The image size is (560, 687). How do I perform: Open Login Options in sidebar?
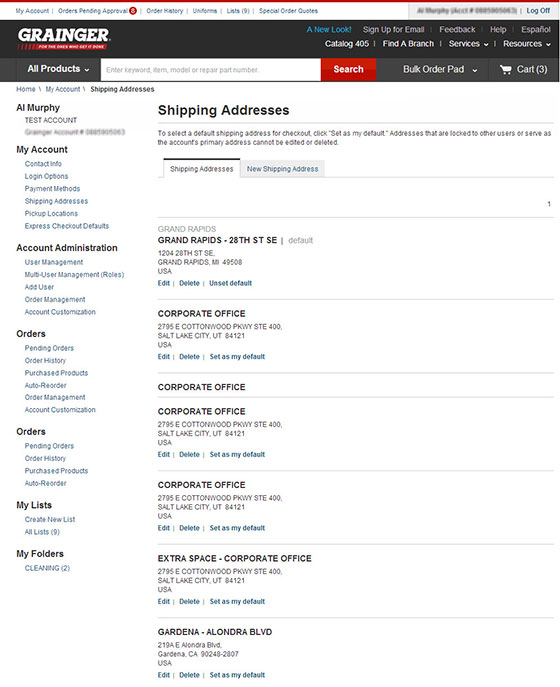pos(46,176)
